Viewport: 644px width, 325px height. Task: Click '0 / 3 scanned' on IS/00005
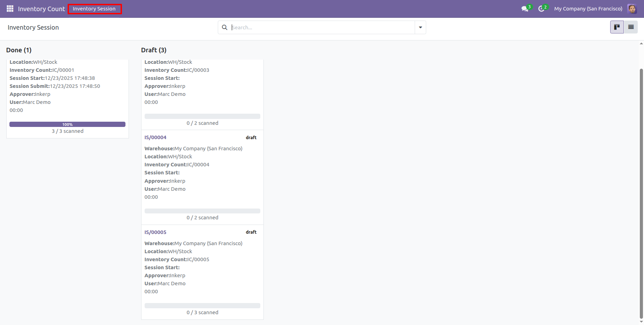[x=202, y=312]
